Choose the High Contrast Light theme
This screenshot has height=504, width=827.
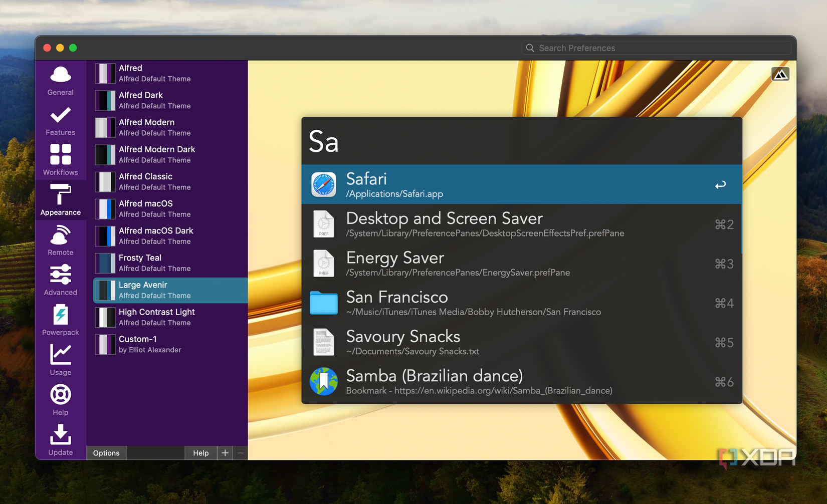155,317
